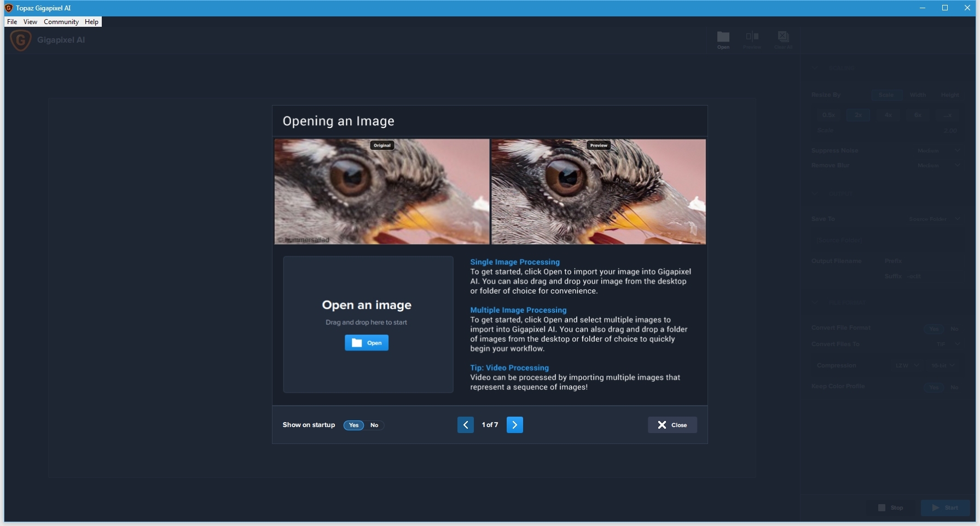Click the Single Image Processing heading
This screenshot has height=526, width=980.
515,262
